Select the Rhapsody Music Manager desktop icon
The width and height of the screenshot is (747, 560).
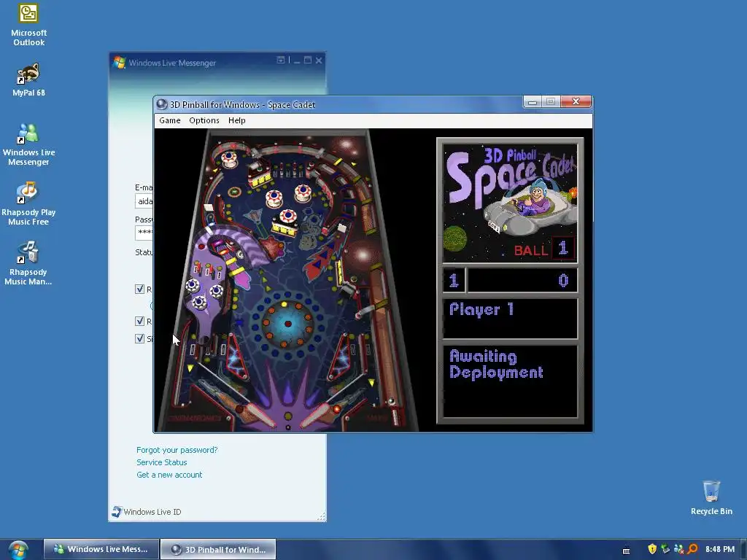[x=28, y=263]
